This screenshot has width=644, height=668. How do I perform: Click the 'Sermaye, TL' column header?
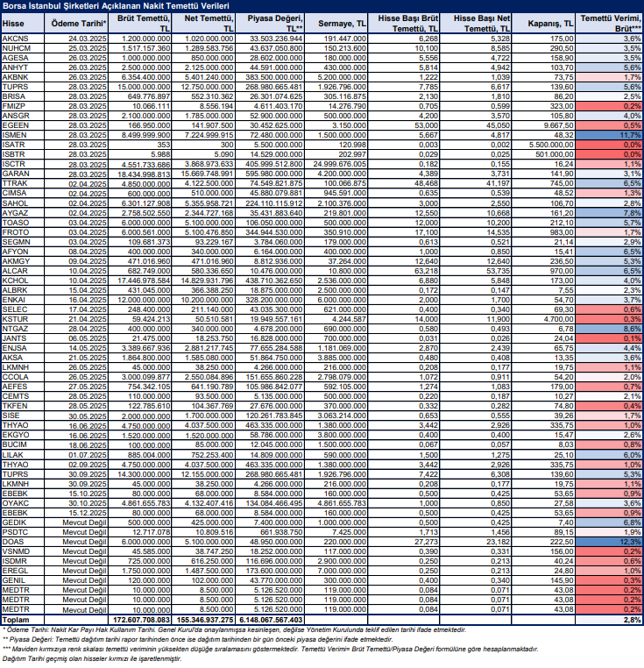pos(336,23)
